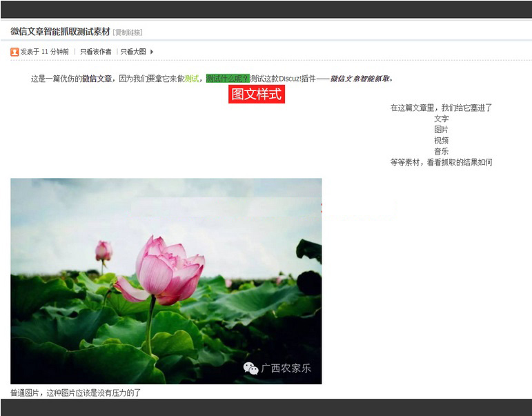Click the red 图文样式 banner
Screen dimensions: 532x416
click(256, 95)
